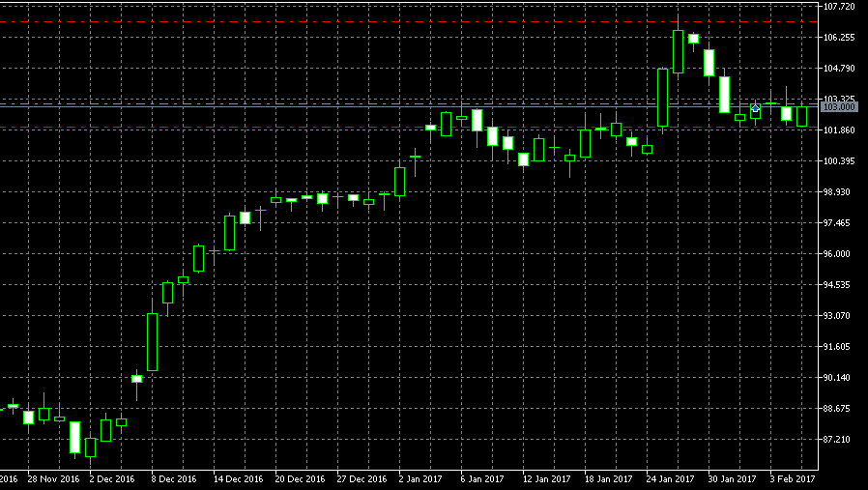
Task: Click the blue buy arrow trade marker
Action: pyautogui.click(x=755, y=108)
